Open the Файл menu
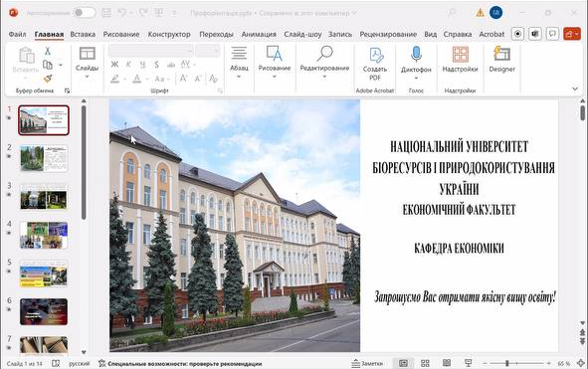The width and height of the screenshot is (588, 369). point(17,34)
